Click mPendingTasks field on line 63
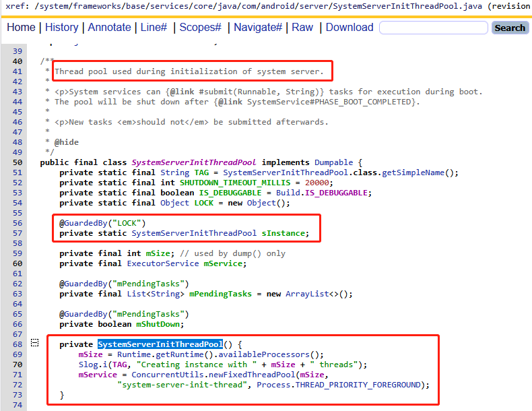The width and height of the screenshot is (532, 411). (220, 294)
